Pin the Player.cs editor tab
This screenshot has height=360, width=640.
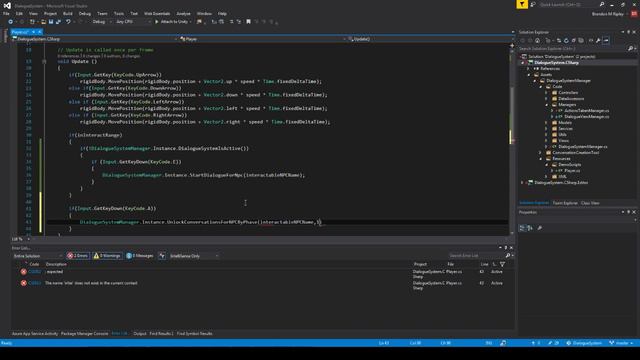point(33,32)
